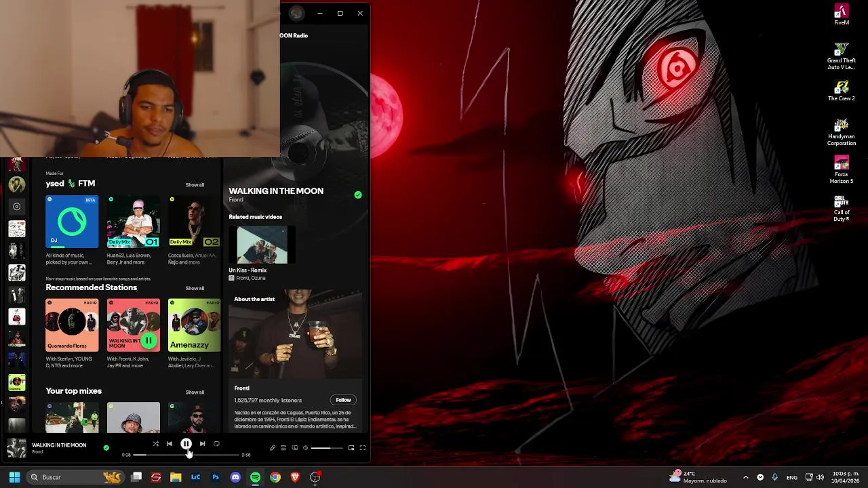Open the green playlist cover in sidebar
868x488 pixels.
(17, 382)
